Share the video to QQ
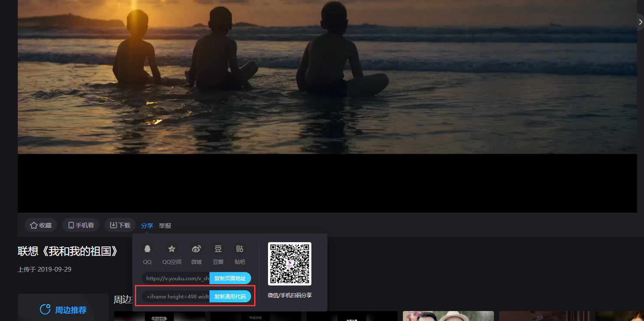644x321 pixels. coord(147,254)
